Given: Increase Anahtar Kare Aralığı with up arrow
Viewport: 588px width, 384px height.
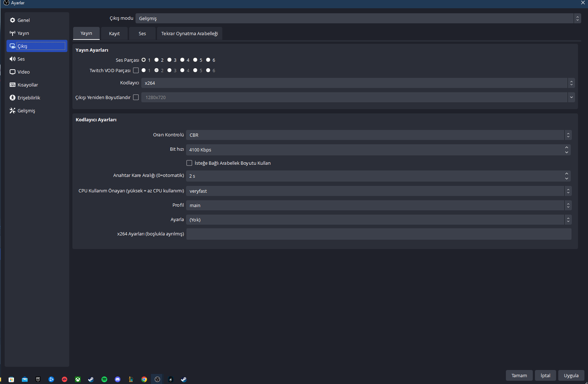Looking at the screenshot, I should point(566,173).
